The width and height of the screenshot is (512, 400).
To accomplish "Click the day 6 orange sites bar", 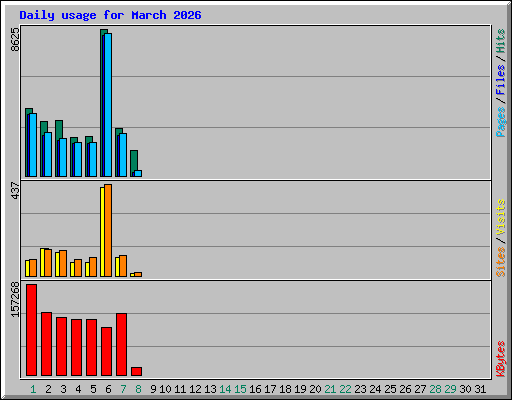I will [108, 230].
